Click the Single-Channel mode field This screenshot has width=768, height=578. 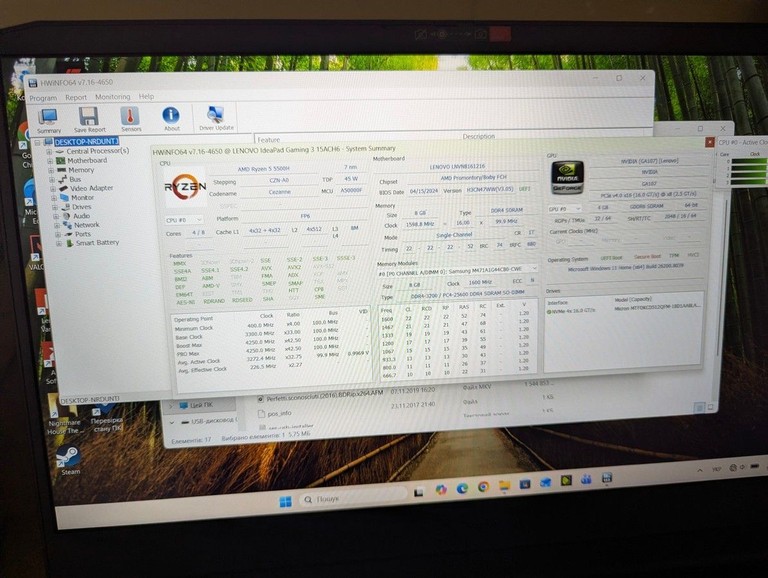pos(454,236)
